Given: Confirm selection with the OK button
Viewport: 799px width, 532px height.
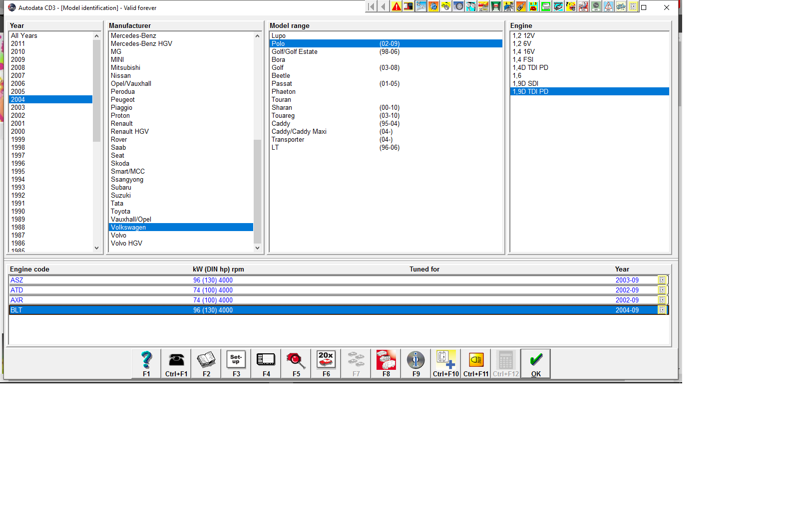Looking at the screenshot, I should tap(536, 363).
